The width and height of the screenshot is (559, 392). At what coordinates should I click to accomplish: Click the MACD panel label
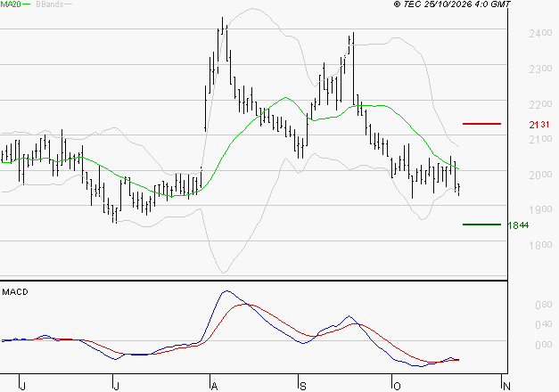pyautogui.click(x=15, y=292)
